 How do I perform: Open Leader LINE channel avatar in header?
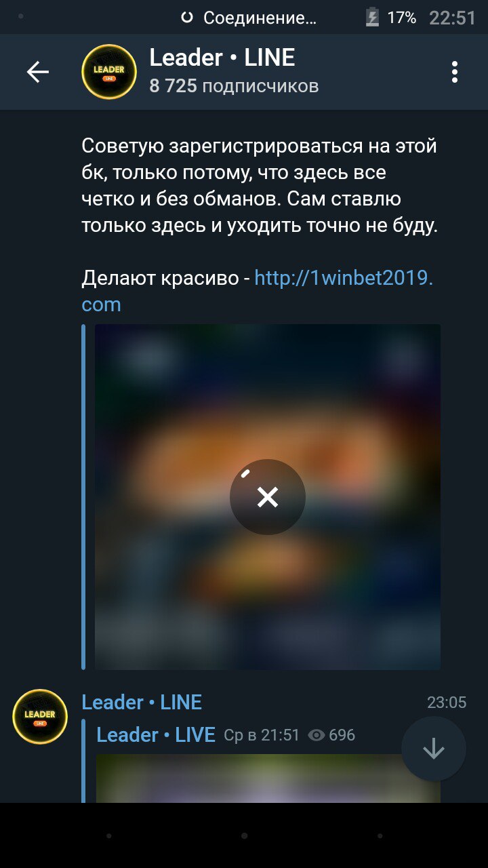click(109, 72)
